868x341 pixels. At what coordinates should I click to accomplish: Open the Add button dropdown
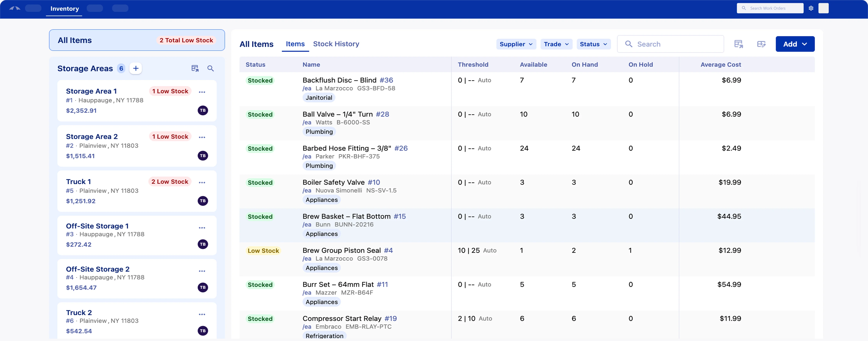[795, 44]
